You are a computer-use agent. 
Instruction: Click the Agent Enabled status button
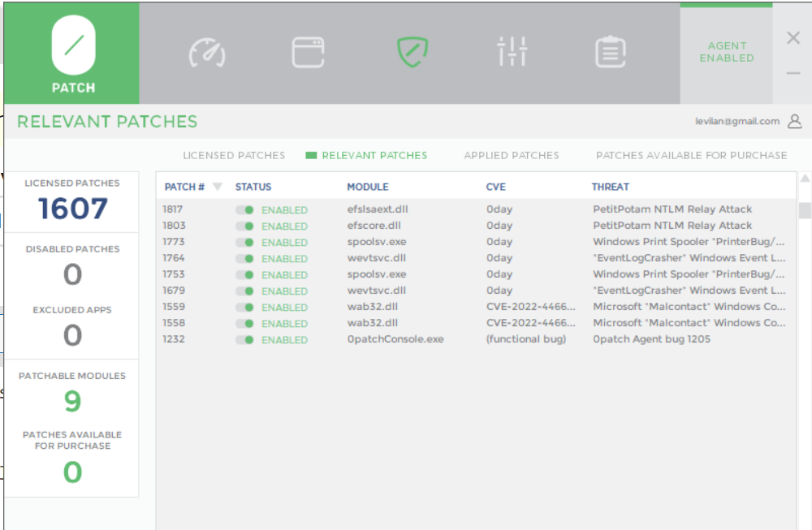(x=726, y=53)
